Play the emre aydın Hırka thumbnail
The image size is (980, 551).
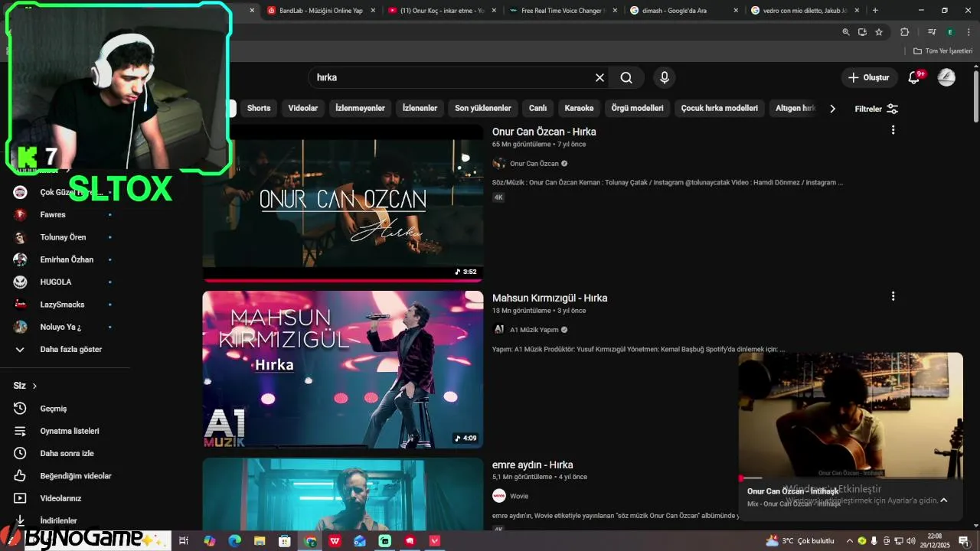tap(343, 494)
